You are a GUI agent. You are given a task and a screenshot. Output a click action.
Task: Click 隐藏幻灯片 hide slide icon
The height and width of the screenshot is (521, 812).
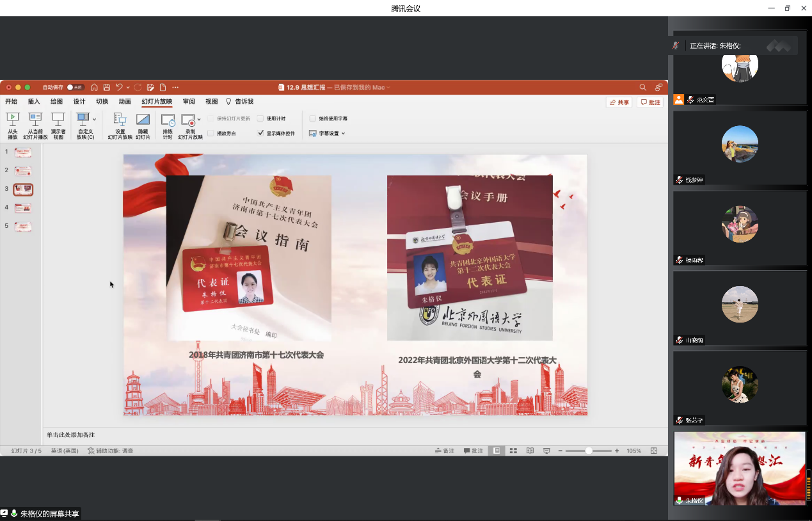pyautogui.click(x=143, y=119)
